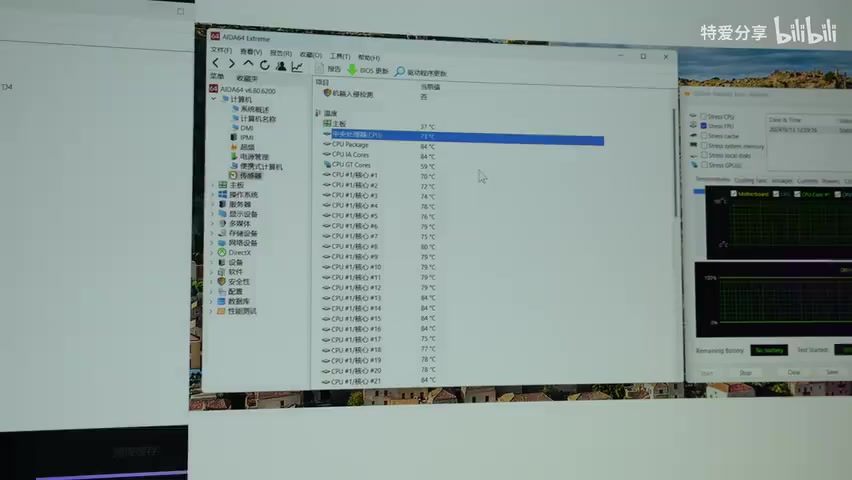Expand the 显示设备 tree node arrow
Viewport: 852px width, 480px height.
click(x=212, y=214)
